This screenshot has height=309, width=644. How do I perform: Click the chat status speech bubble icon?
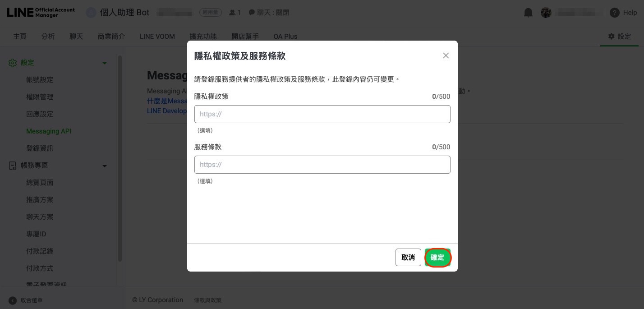(252, 13)
